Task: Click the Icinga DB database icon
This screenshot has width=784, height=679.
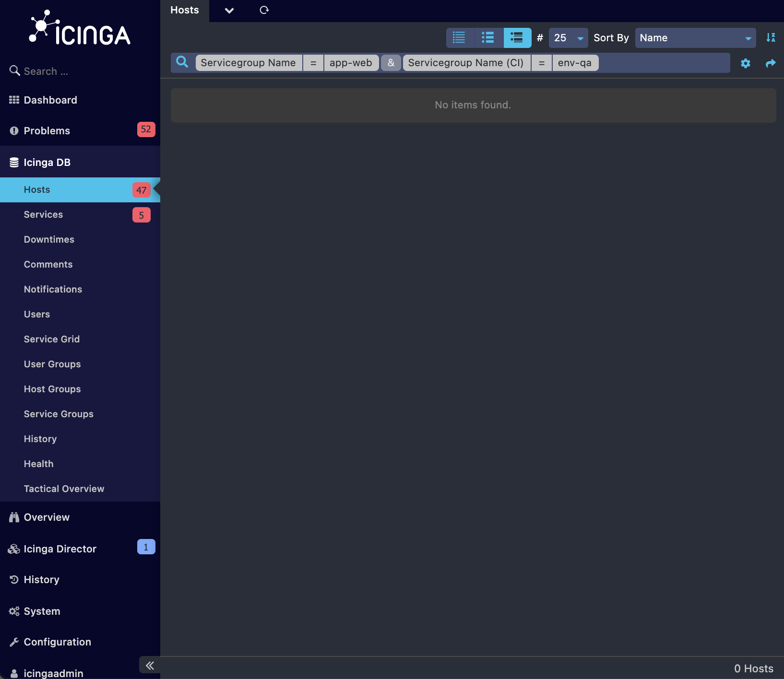Action: (14, 162)
